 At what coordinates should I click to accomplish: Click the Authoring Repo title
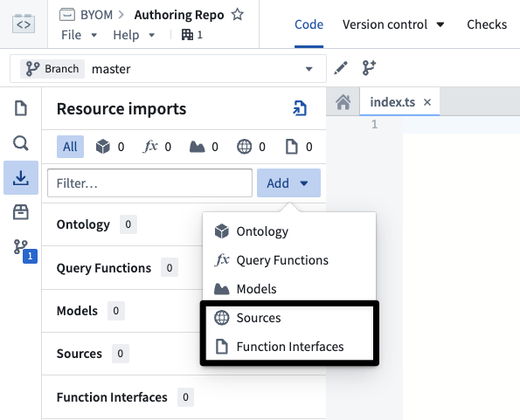tap(179, 15)
